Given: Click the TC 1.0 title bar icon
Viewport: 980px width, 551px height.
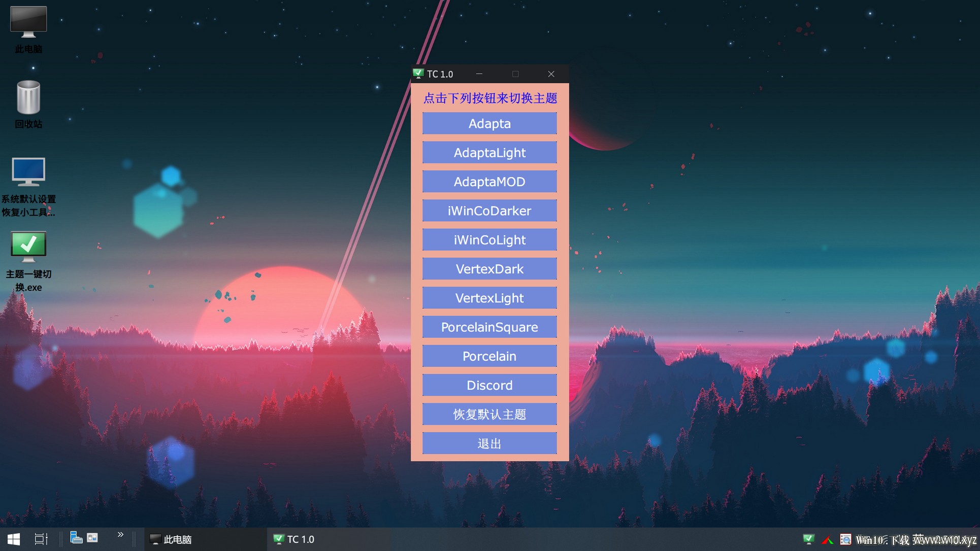Looking at the screenshot, I should 418,74.
